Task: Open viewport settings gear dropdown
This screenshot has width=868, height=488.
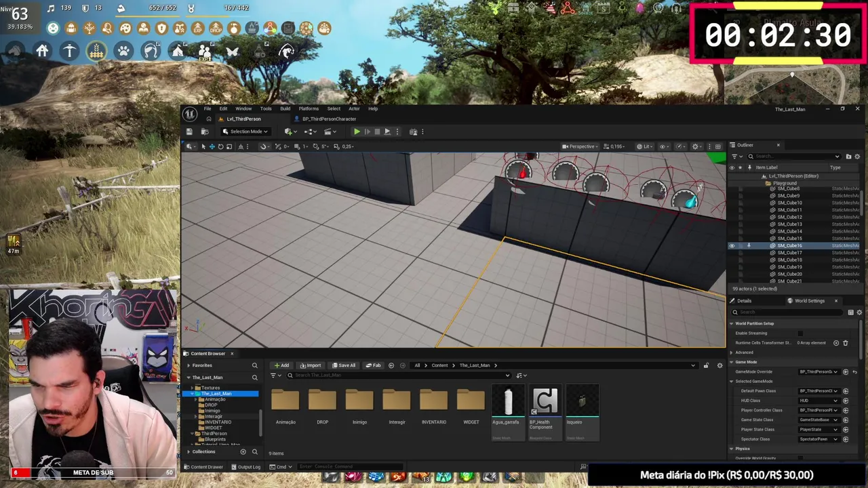Action: click(696, 146)
